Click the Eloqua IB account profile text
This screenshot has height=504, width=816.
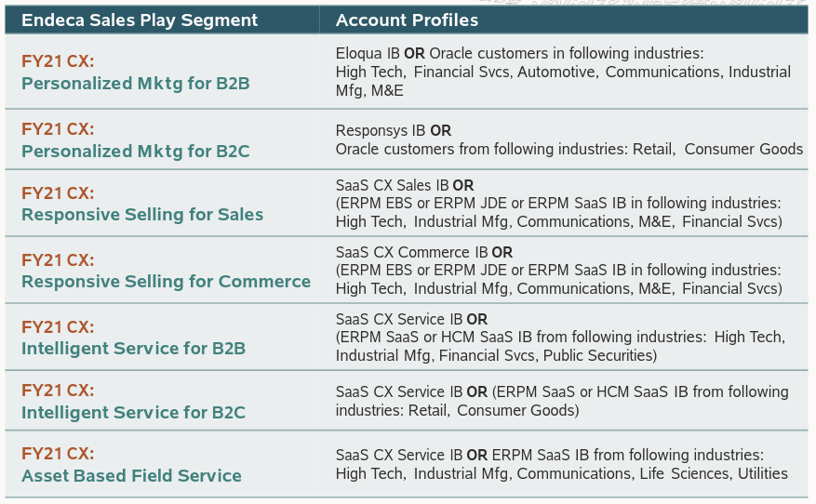[x=368, y=53]
